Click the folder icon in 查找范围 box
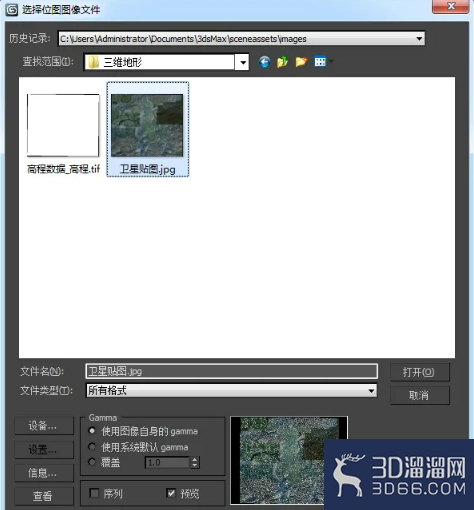Image resolution: width=474 pixels, height=510 pixels. point(94,62)
